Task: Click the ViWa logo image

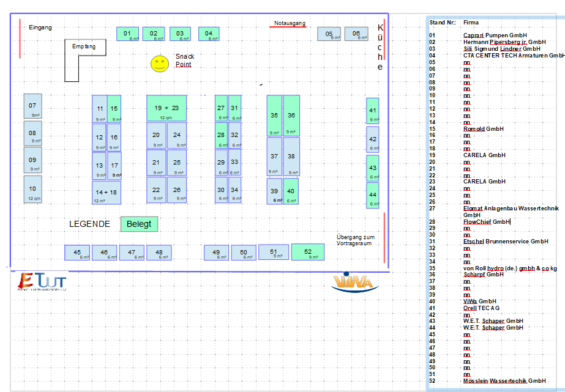Action: pos(354,282)
